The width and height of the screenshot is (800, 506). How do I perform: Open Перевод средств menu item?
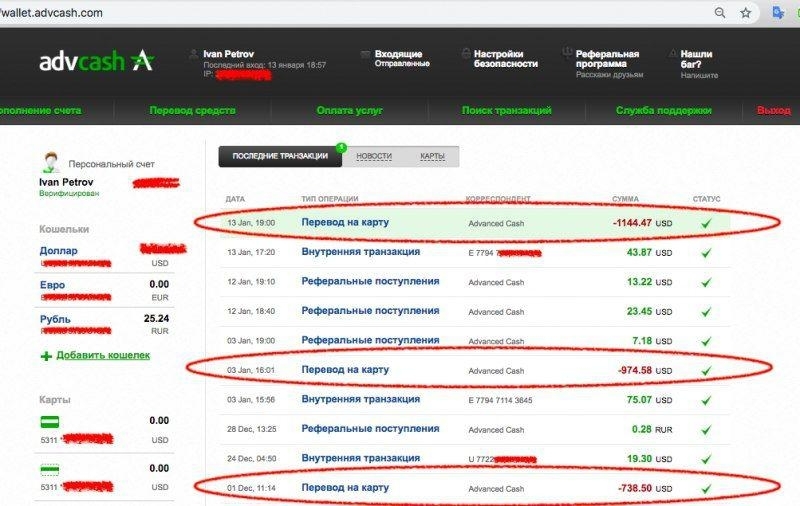tap(192, 111)
